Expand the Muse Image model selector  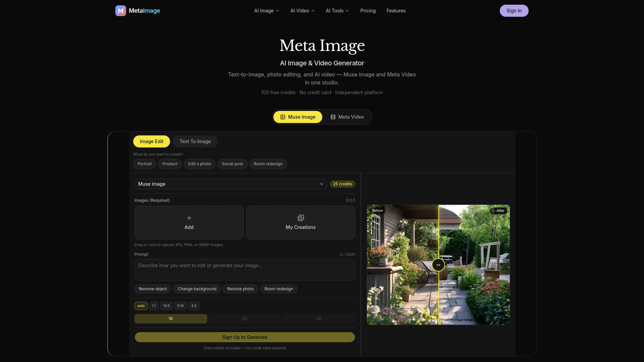tap(231, 184)
